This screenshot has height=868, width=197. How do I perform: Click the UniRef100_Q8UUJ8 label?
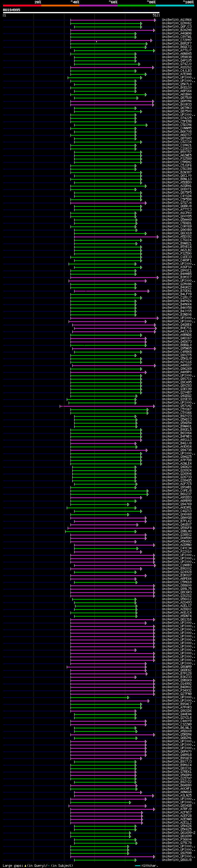pyautogui.click(x=177, y=860)
